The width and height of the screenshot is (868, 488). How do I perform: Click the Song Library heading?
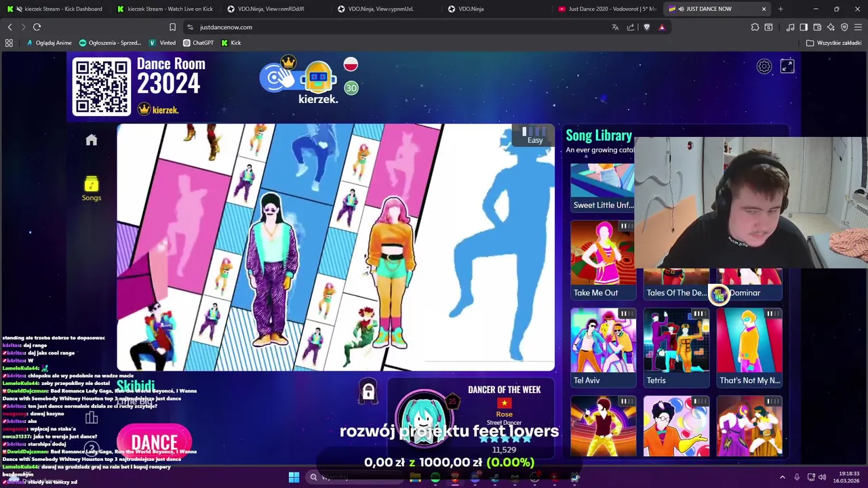tap(599, 136)
